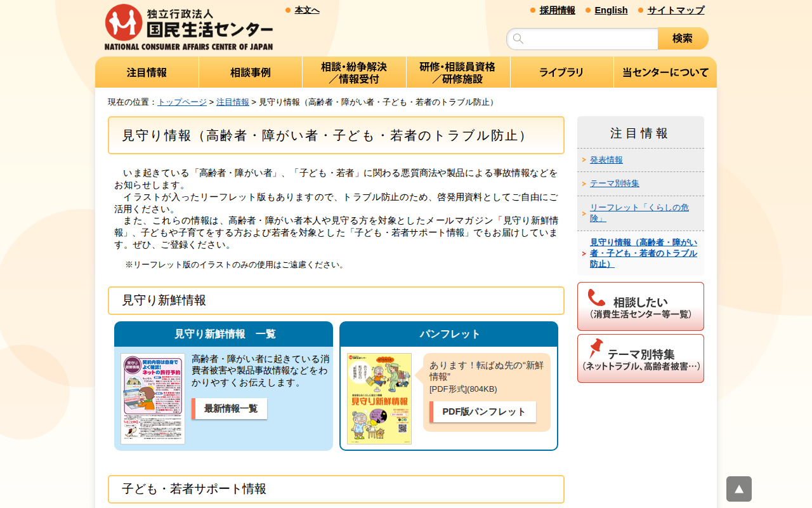The height and width of the screenshot is (508, 812).
Task: Click the red phone icon on 相談したい
Action: [596, 298]
